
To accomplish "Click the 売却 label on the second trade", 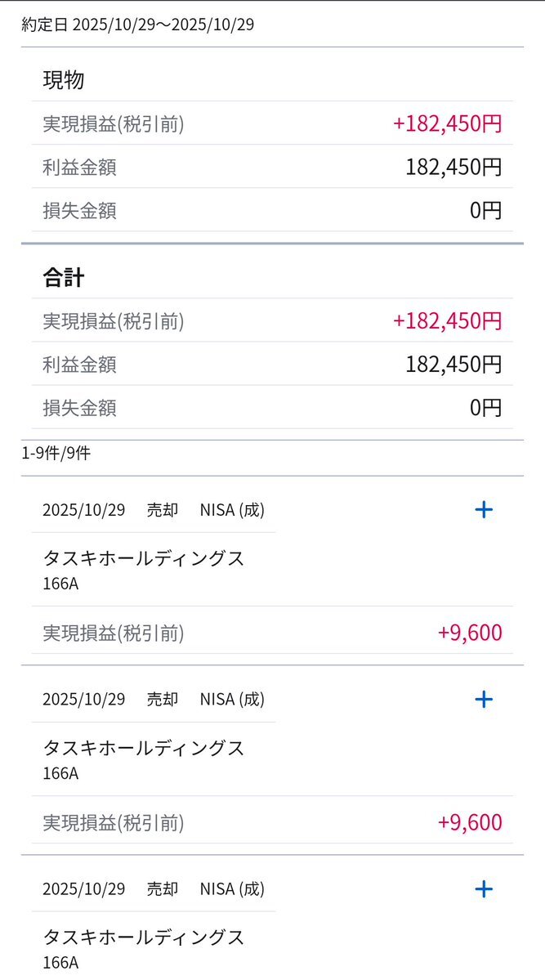I will click(163, 700).
